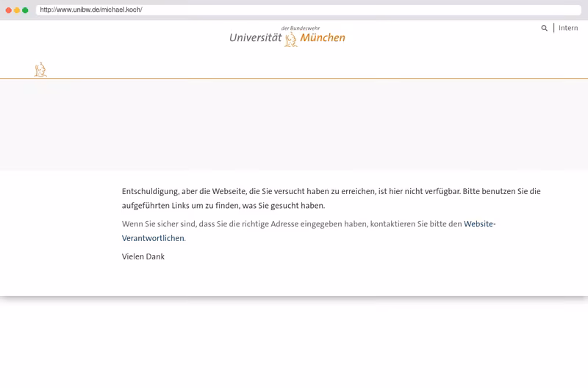Viewport: 588px width, 388px height.
Task: Open the Intern link
Action: coord(568,28)
